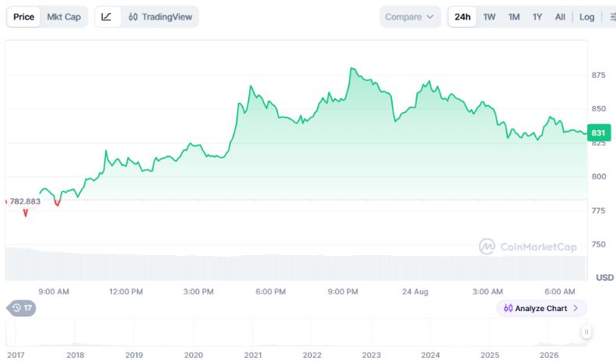The image size is (616, 364).
Task: Click 2021 on the bottom year timeline
Action: 253,355
